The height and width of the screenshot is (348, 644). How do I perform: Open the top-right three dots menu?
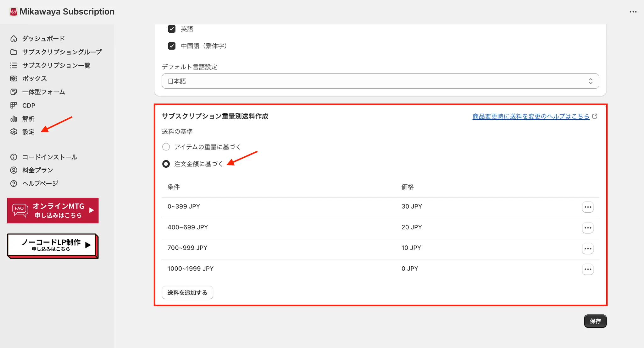(x=633, y=12)
